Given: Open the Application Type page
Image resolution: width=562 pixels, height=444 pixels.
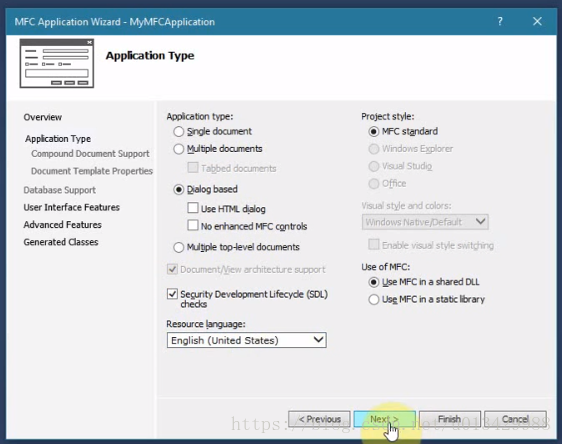Looking at the screenshot, I should tap(58, 139).
